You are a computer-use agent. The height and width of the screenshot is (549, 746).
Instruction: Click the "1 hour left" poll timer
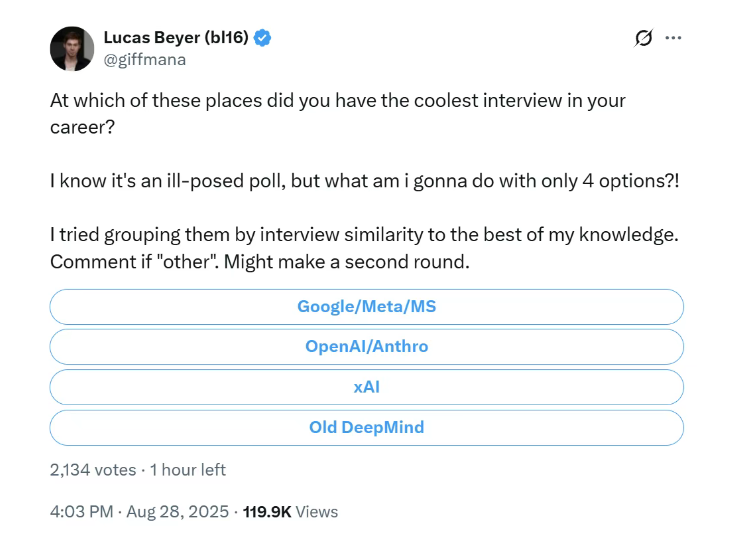point(187,470)
